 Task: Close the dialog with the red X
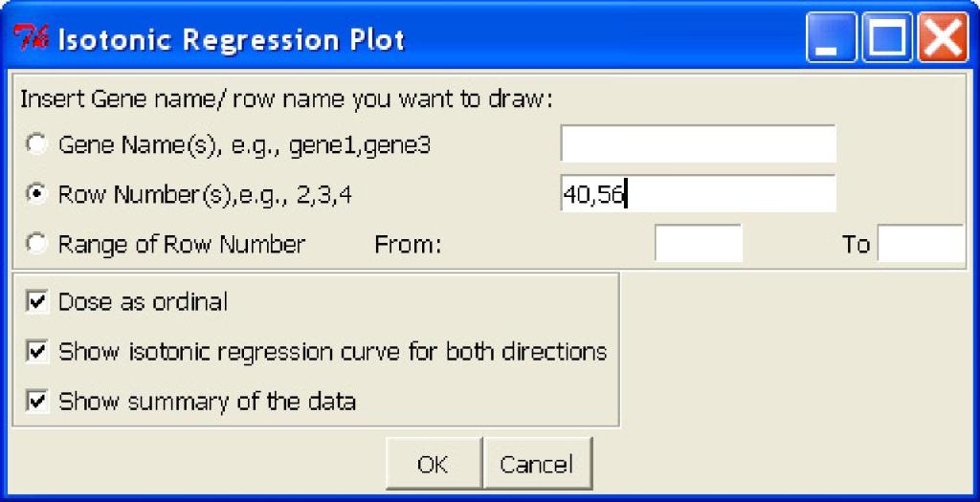pos(942,40)
